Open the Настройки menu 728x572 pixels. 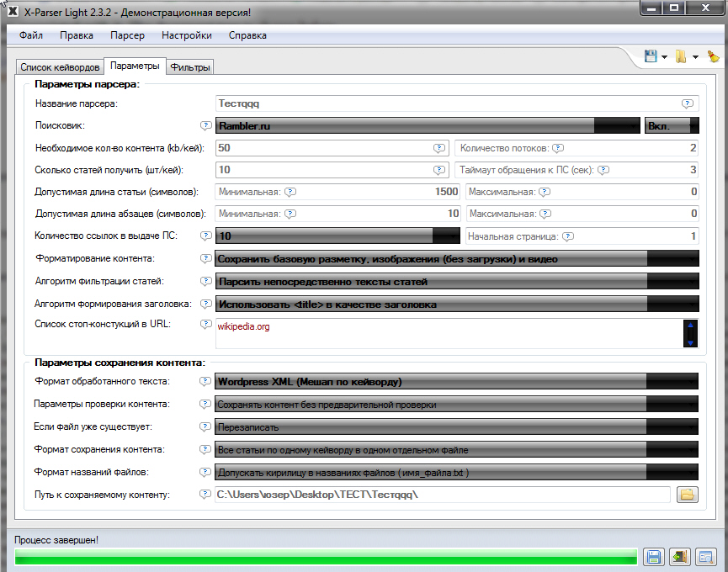point(187,35)
